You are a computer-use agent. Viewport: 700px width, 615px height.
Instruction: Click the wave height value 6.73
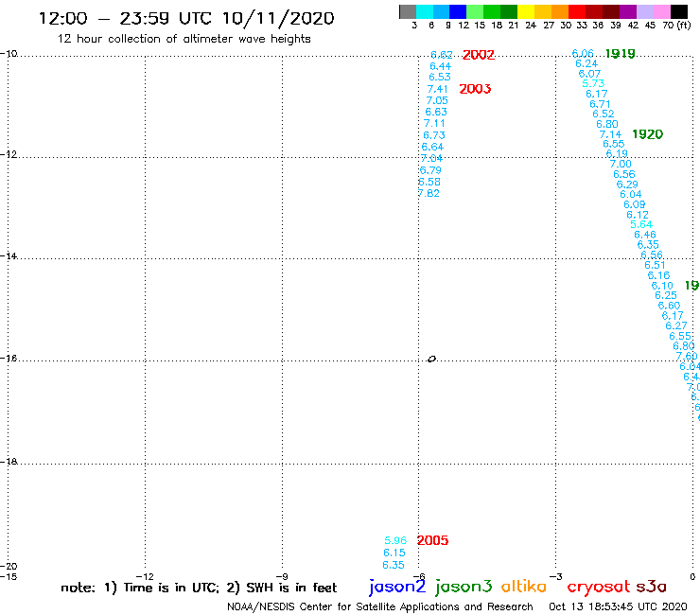[x=434, y=135]
